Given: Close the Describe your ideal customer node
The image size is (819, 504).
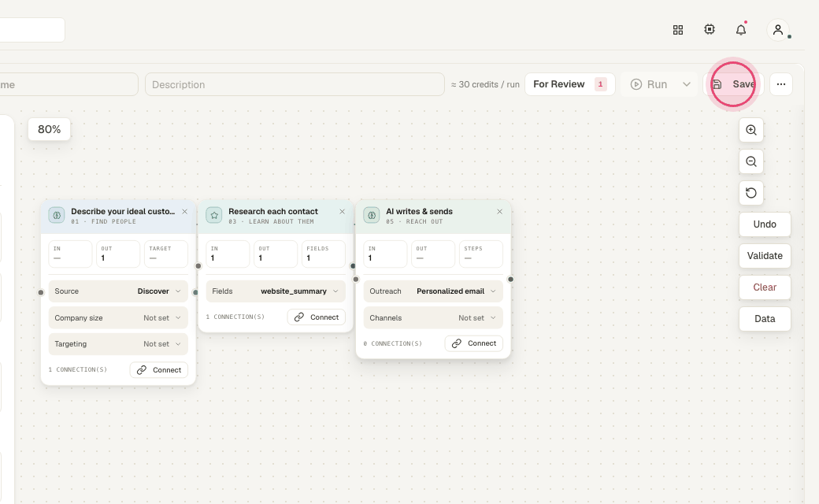Looking at the screenshot, I should pos(184,212).
